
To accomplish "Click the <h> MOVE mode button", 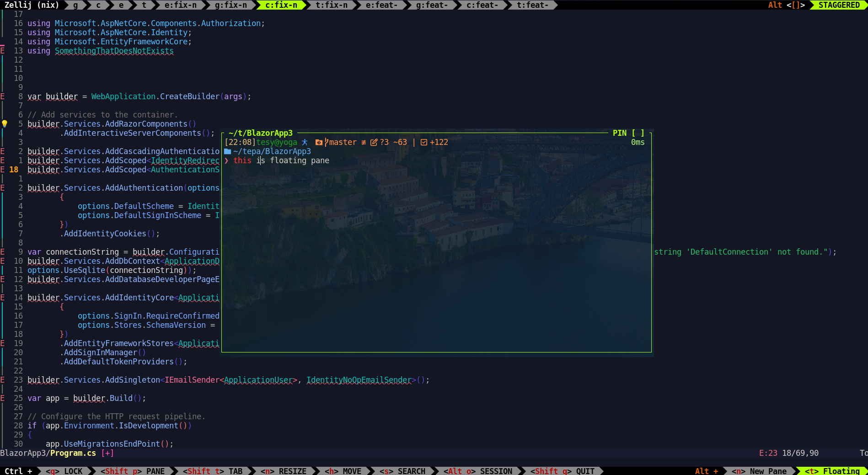I will point(343,471).
